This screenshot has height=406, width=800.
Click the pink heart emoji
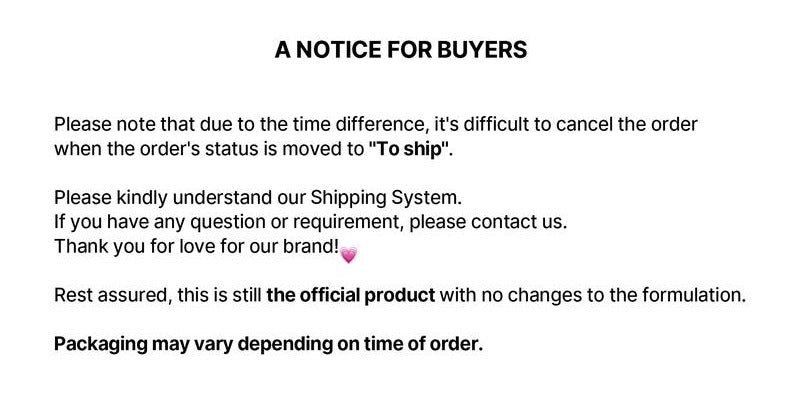(x=348, y=254)
